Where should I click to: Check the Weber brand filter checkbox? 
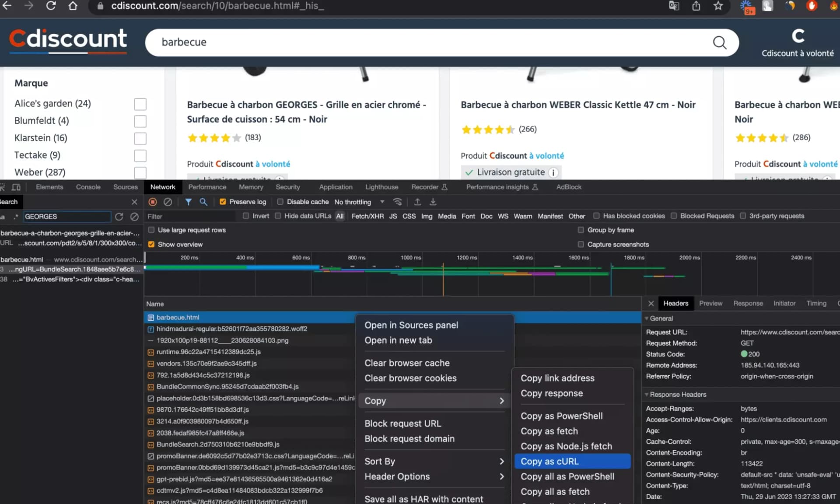click(140, 172)
